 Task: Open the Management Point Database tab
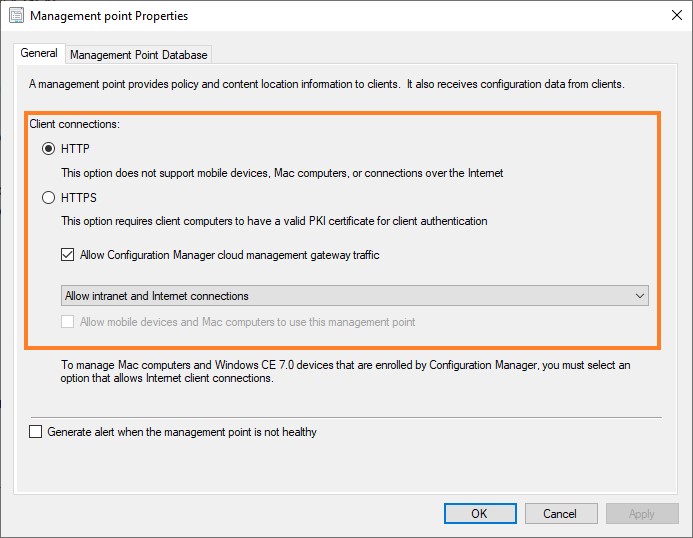coord(138,55)
